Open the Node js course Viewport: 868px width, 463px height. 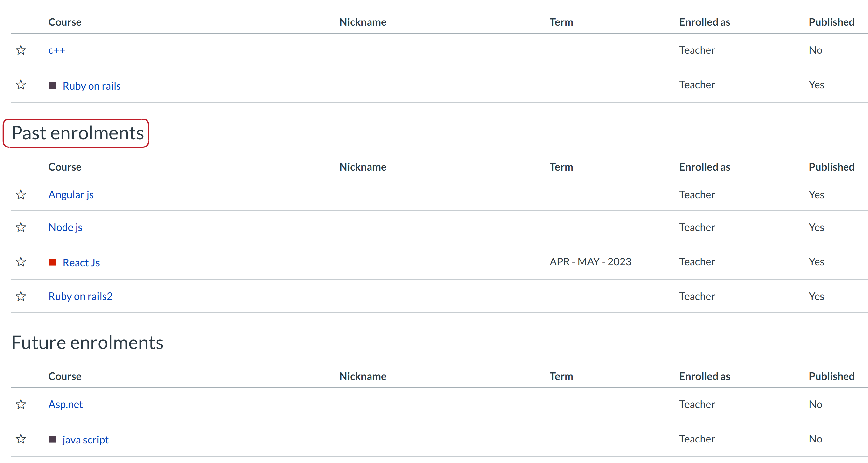(65, 228)
